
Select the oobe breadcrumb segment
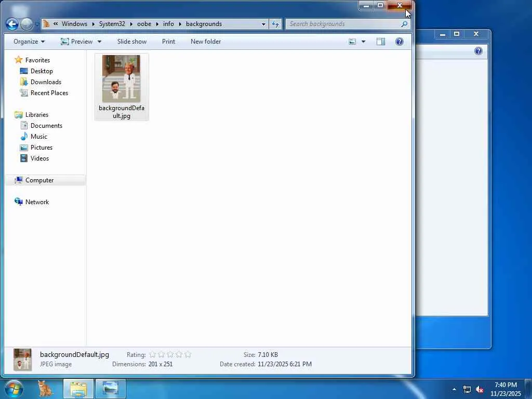[144, 24]
